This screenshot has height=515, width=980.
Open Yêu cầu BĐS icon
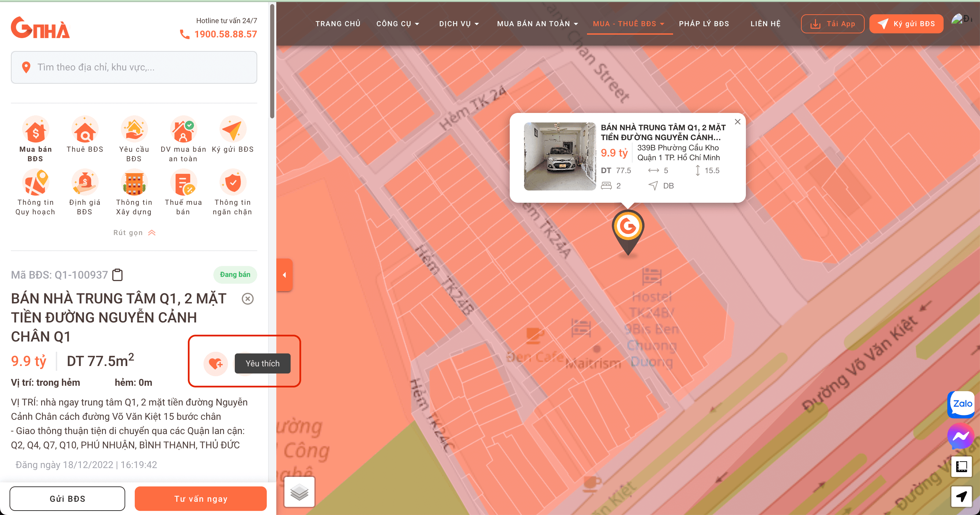134,130
